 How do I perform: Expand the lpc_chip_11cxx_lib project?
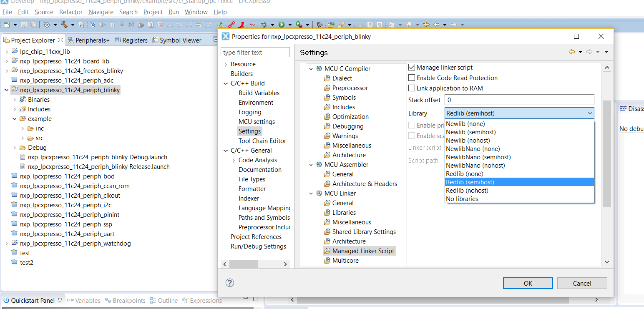(7, 52)
